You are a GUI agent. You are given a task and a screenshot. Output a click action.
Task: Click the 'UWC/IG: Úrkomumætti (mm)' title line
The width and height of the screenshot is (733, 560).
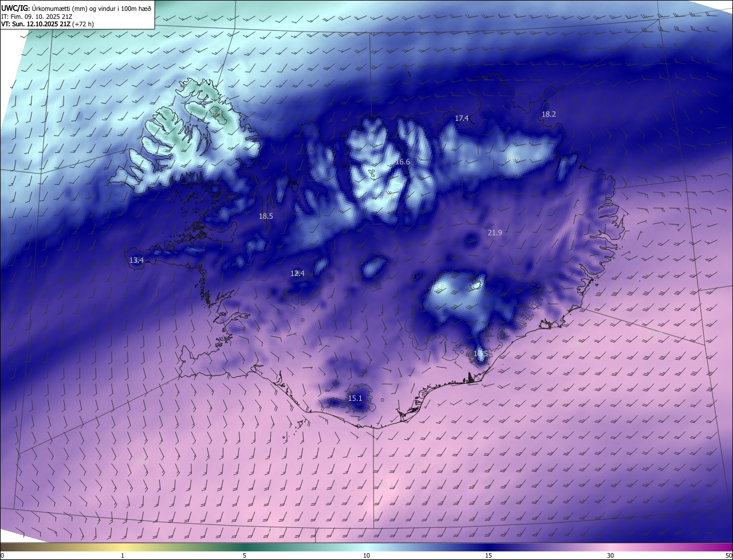pos(76,7)
